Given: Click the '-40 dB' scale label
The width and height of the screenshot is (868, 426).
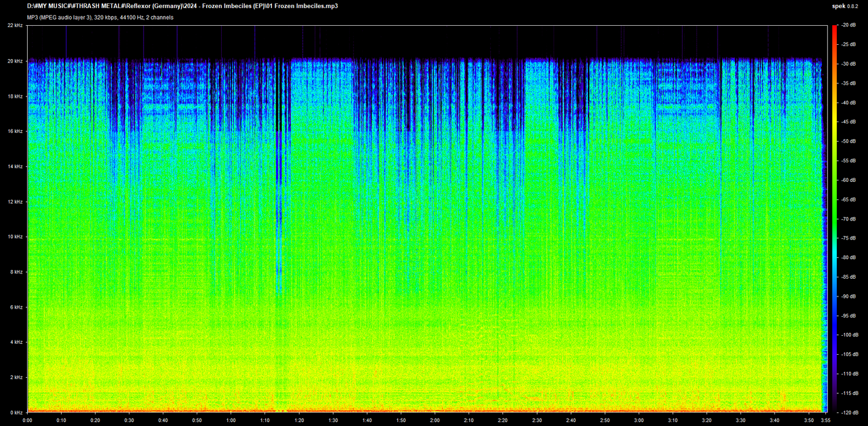Looking at the screenshot, I should pyautogui.click(x=848, y=102).
